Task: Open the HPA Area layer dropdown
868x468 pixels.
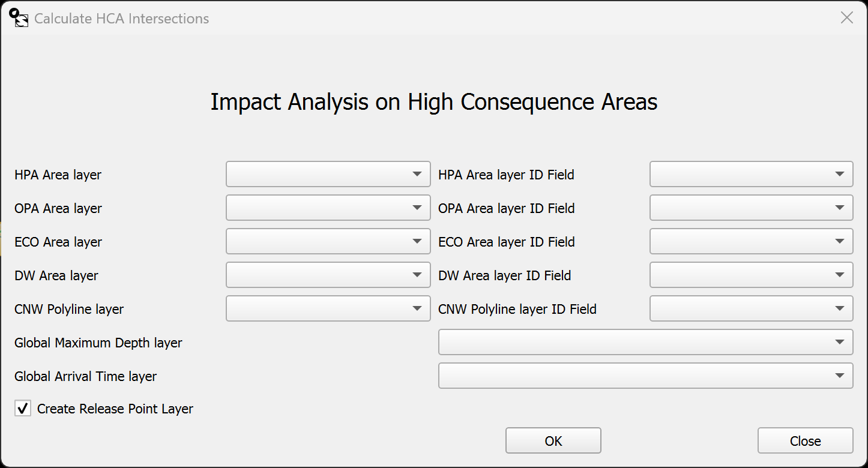Action: click(328, 174)
